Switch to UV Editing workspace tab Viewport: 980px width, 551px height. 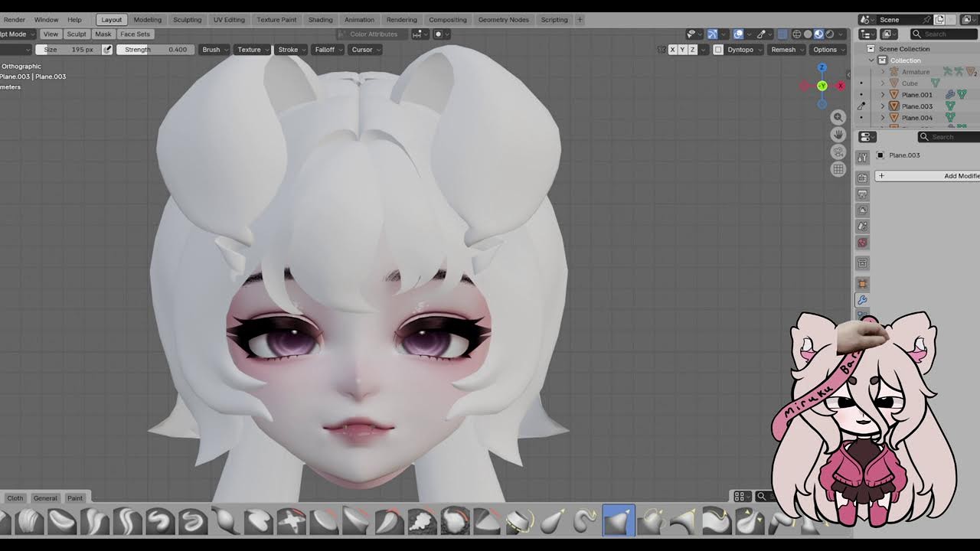point(229,19)
